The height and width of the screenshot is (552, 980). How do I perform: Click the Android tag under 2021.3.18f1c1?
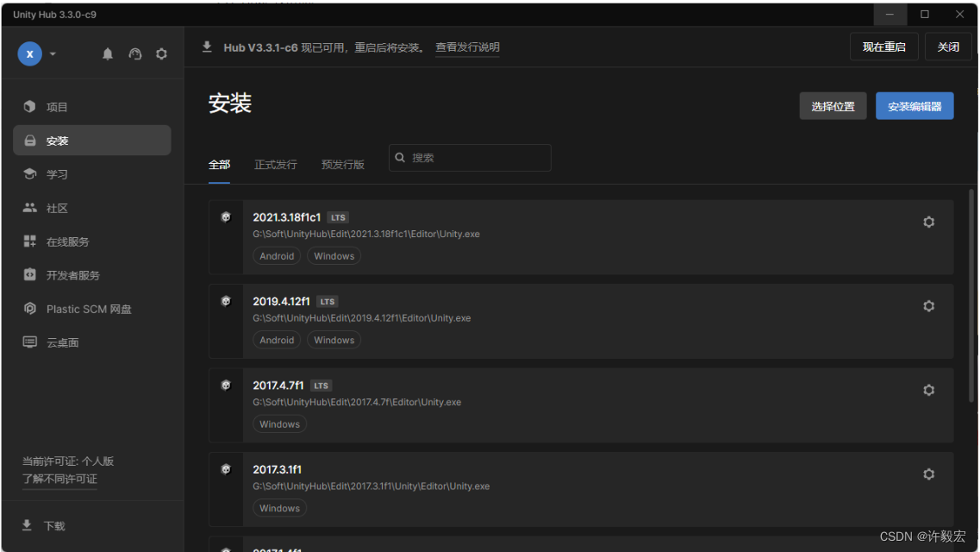click(277, 255)
